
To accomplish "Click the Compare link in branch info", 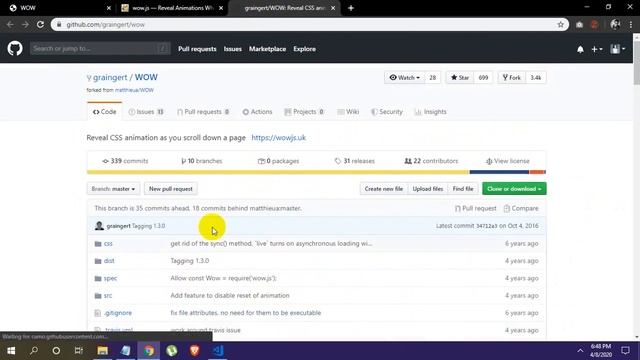I will [521, 208].
